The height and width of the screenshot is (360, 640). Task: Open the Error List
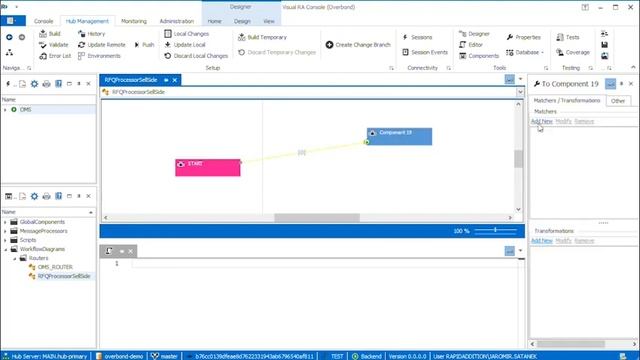pos(55,56)
